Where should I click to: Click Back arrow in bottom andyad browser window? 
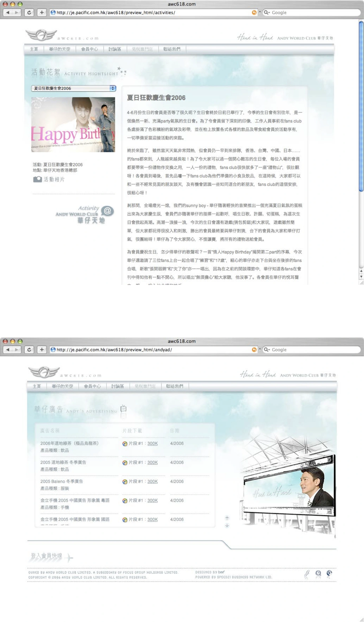coord(8,350)
